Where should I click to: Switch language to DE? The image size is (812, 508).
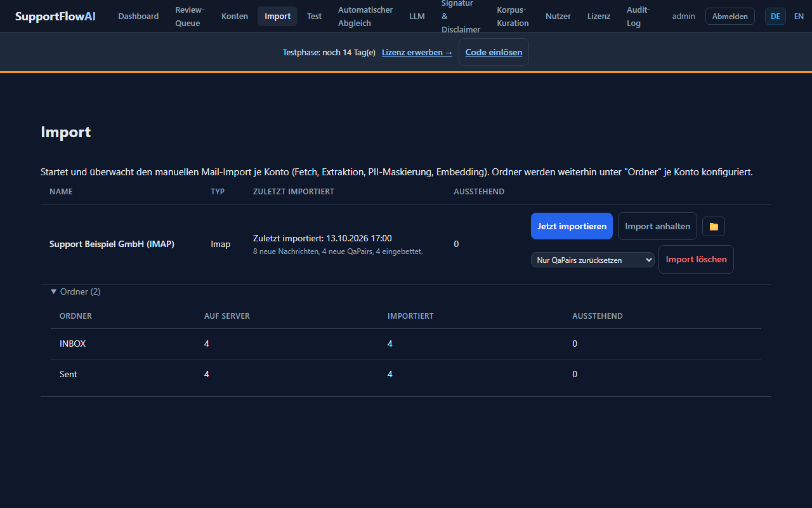click(775, 16)
